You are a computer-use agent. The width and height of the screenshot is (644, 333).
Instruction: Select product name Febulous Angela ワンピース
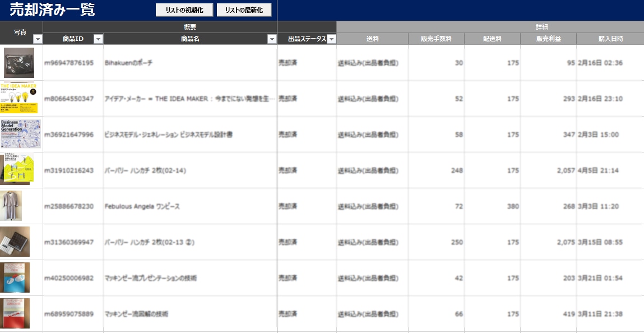[142, 206]
